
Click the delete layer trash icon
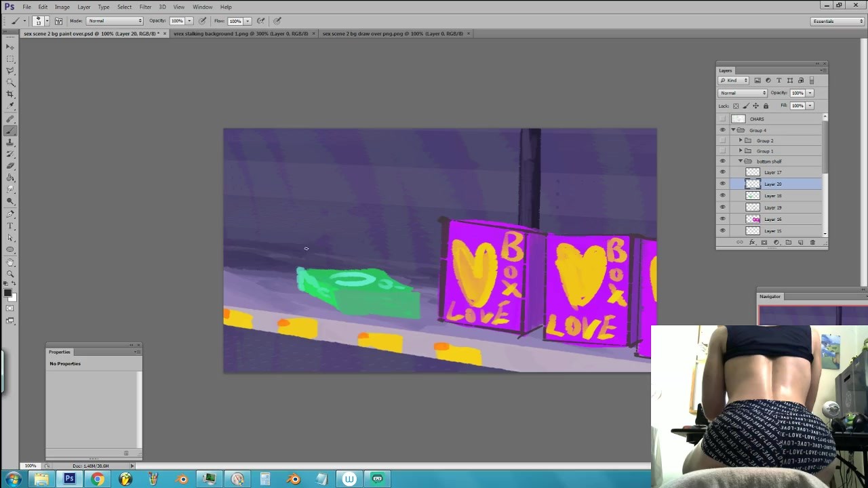[x=812, y=243]
